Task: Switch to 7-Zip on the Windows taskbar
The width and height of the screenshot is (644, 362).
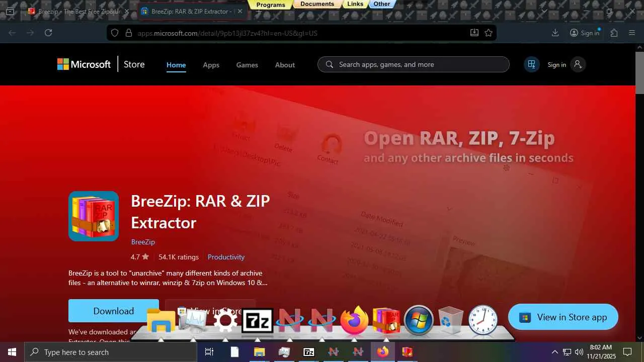Action: point(309,352)
